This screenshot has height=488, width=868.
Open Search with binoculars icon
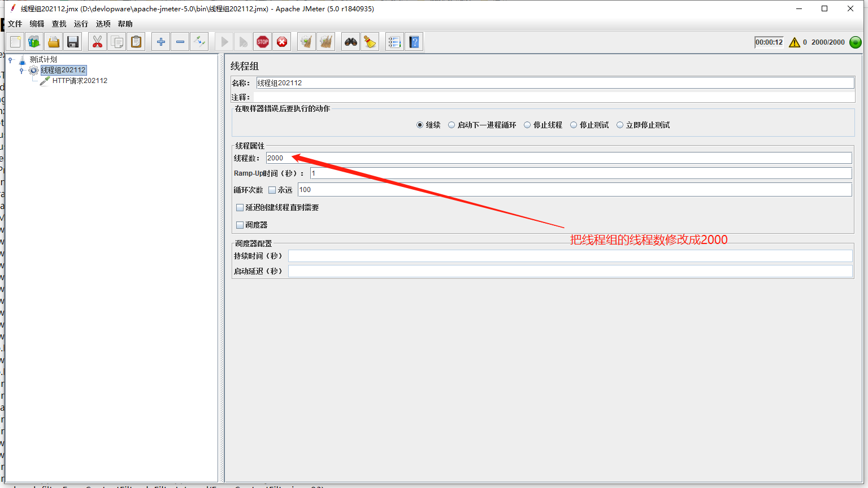(351, 42)
